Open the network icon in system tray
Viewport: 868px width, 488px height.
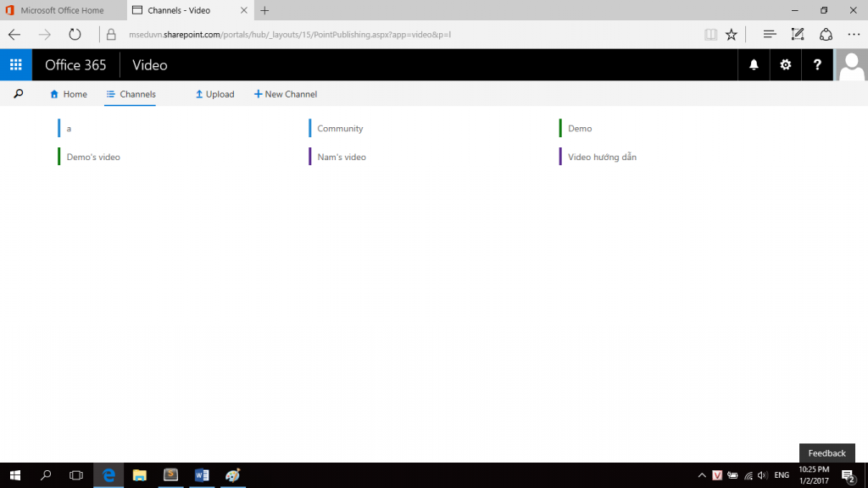tap(748, 475)
